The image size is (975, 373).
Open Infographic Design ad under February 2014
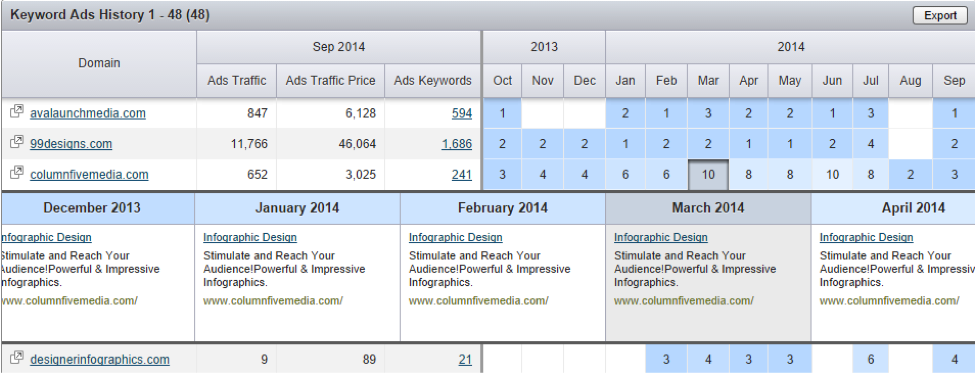click(456, 237)
